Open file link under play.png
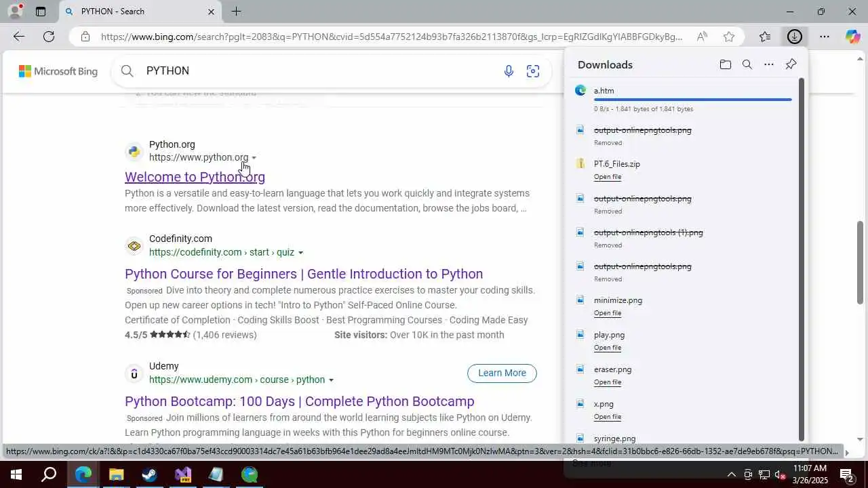Image resolution: width=868 pixels, height=488 pixels. [x=608, y=348]
